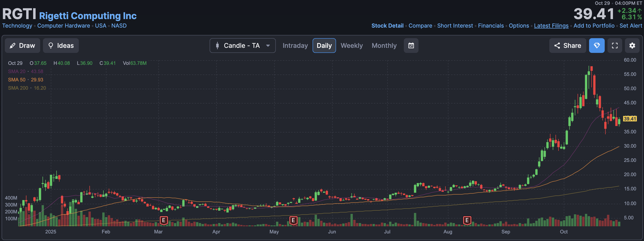Select the Daily timeframe tab
Image resolution: width=644 pixels, height=241 pixels.
(324, 46)
